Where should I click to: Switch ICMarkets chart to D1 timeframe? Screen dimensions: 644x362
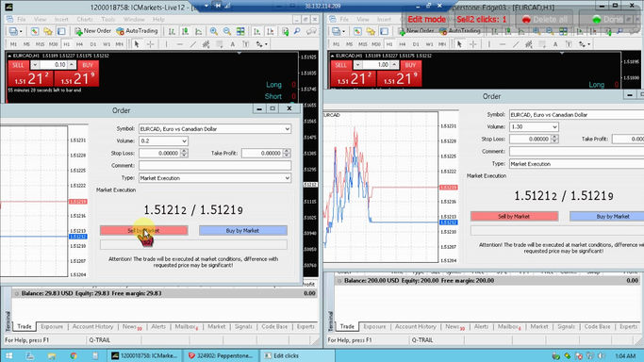click(x=93, y=44)
